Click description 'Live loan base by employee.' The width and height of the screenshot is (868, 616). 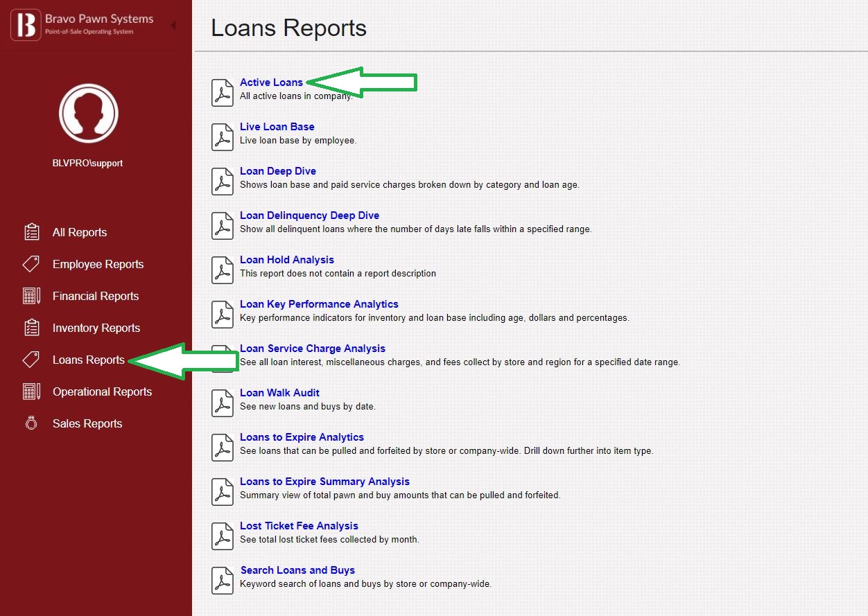coord(298,141)
